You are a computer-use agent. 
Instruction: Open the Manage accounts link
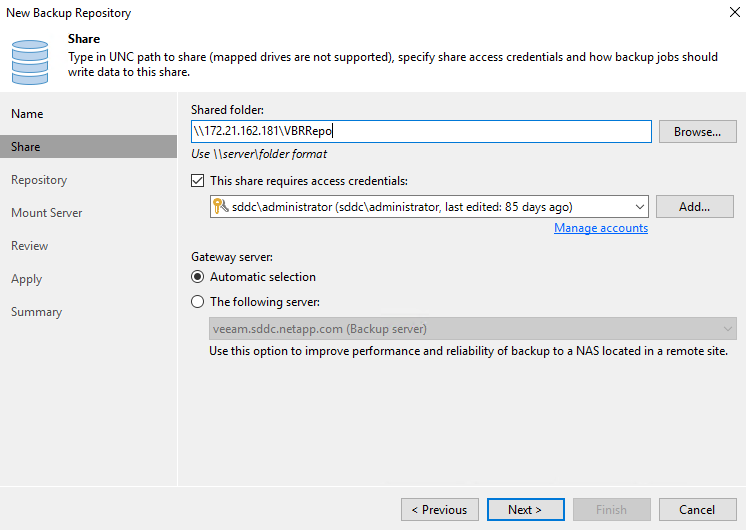point(601,228)
